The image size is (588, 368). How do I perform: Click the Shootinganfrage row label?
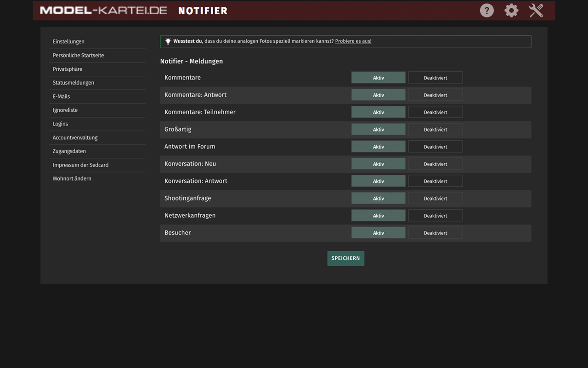click(188, 198)
